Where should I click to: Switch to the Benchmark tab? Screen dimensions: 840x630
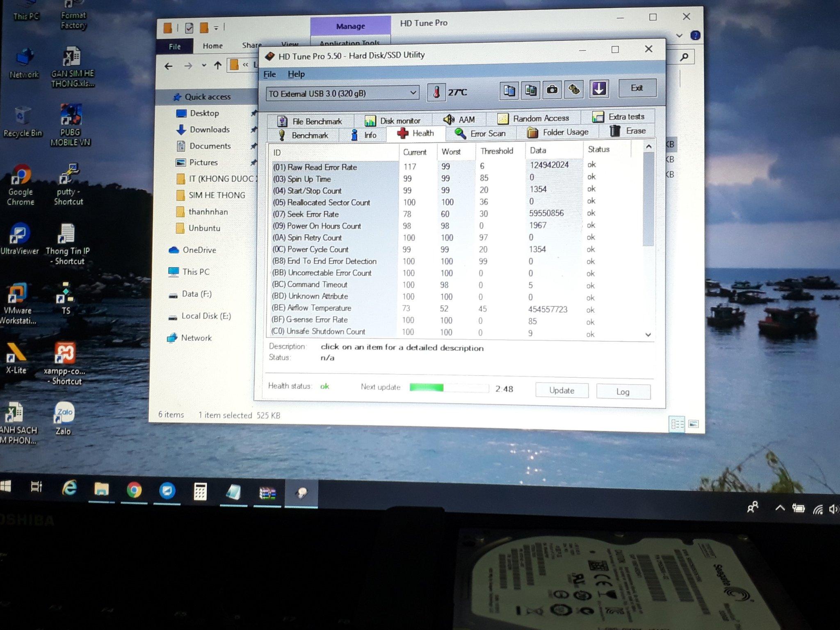(304, 135)
